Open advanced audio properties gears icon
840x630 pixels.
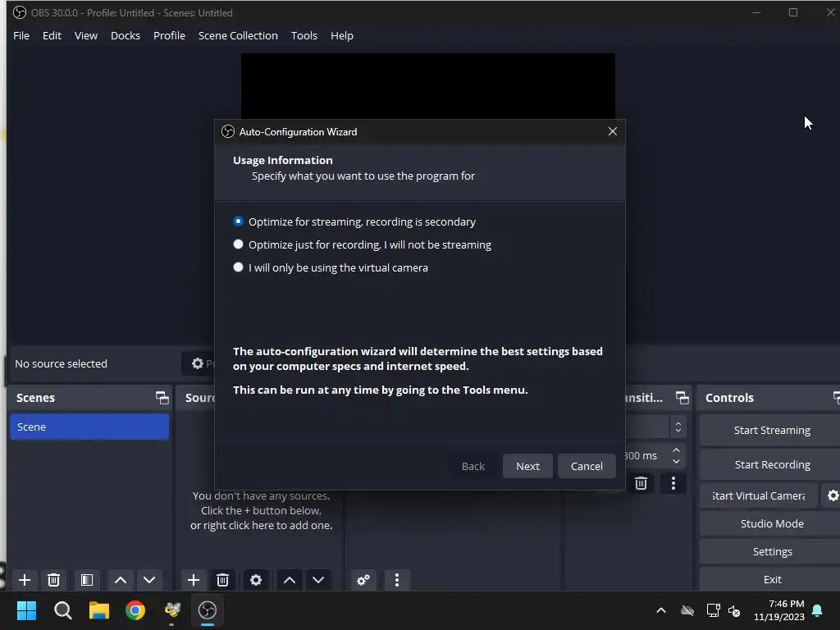point(363,580)
